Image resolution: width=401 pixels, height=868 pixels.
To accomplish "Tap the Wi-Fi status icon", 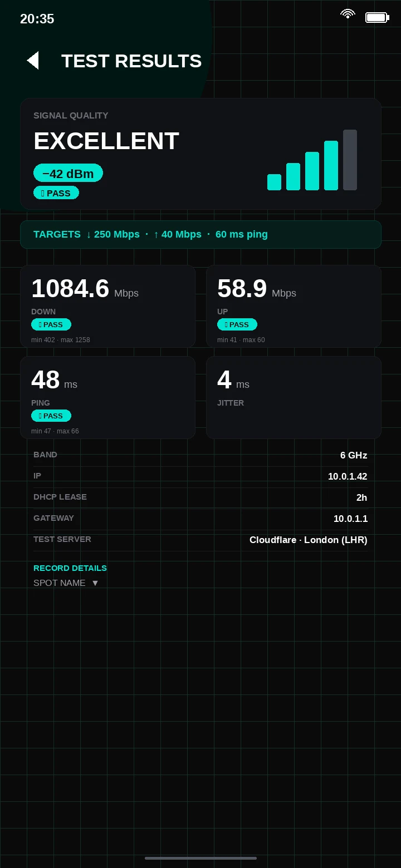I will 348,14.
